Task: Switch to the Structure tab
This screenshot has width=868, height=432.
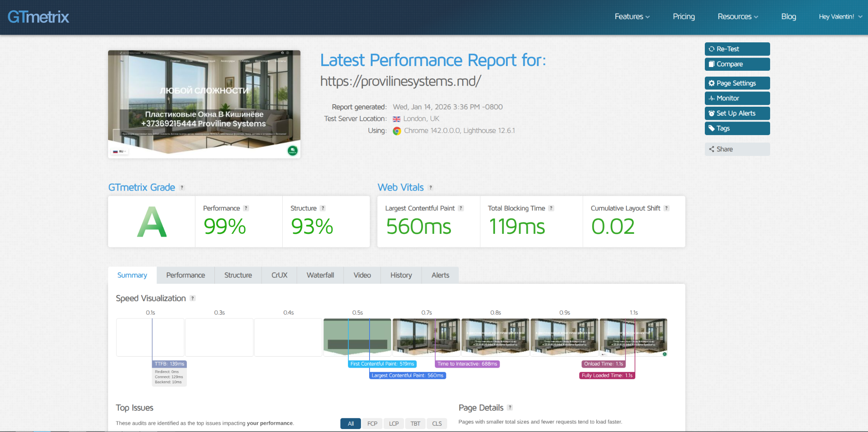Action: (238, 275)
